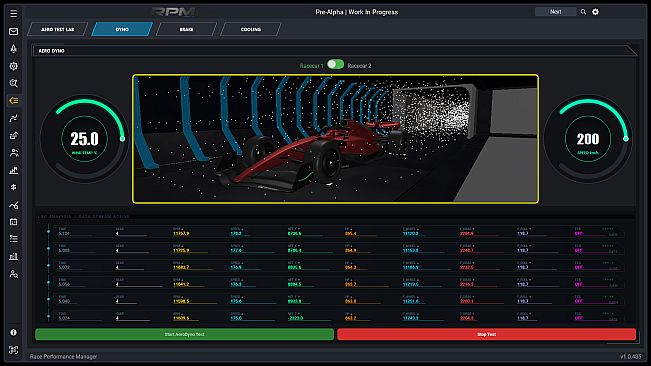The image size is (651, 366).
Task: Open the gear cog sidebar icon
Action: tap(13, 66)
